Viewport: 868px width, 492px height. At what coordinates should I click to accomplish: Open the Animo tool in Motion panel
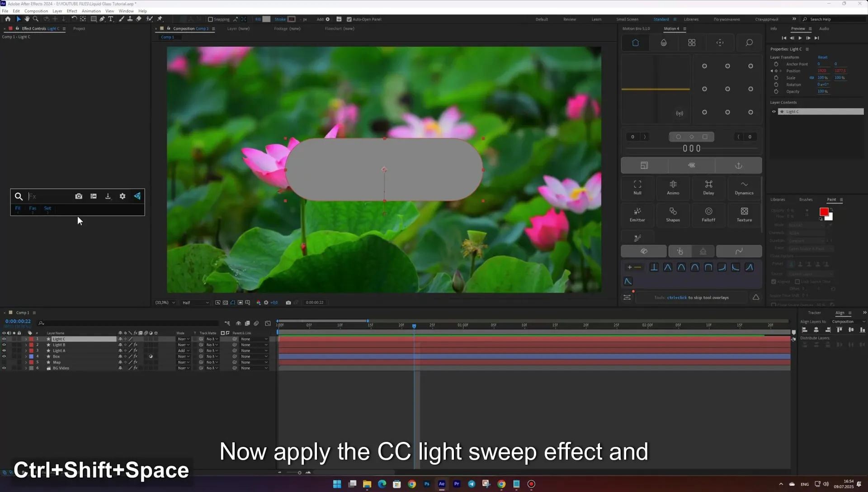(x=673, y=188)
